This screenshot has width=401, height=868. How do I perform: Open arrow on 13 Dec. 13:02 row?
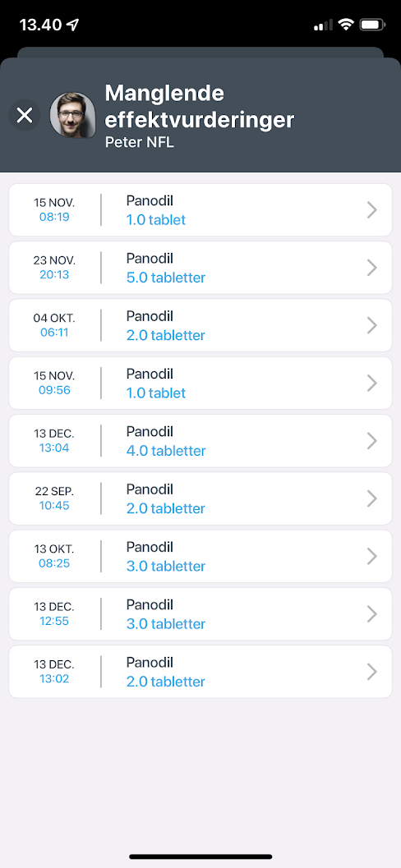click(x=372, y=672)
